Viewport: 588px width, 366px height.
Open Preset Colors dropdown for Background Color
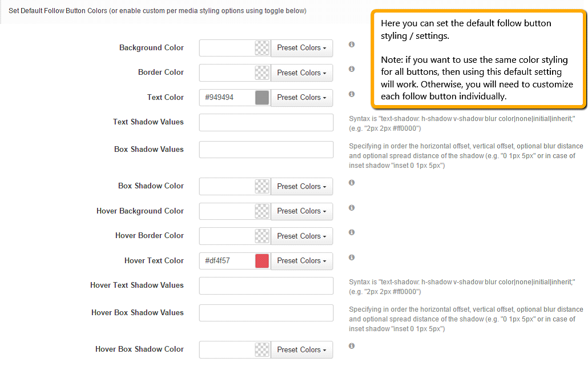302,48
